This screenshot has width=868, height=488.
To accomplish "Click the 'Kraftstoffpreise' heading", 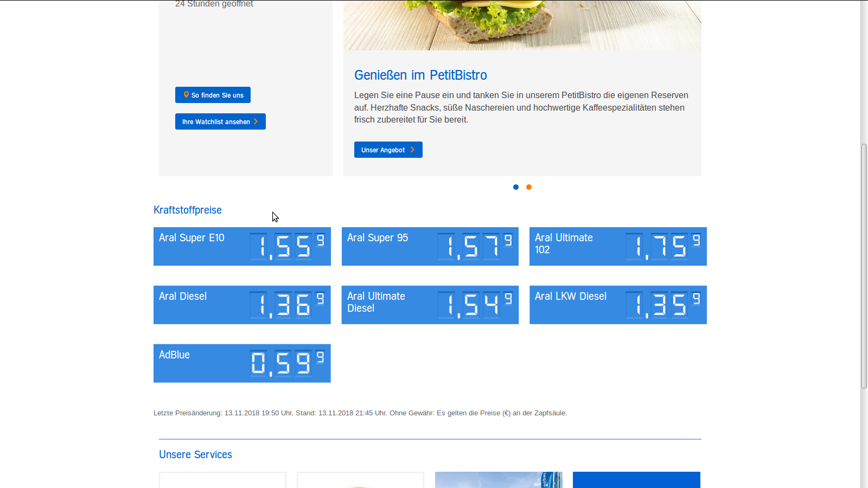I will pyautogui.click(x=188, y=210).
